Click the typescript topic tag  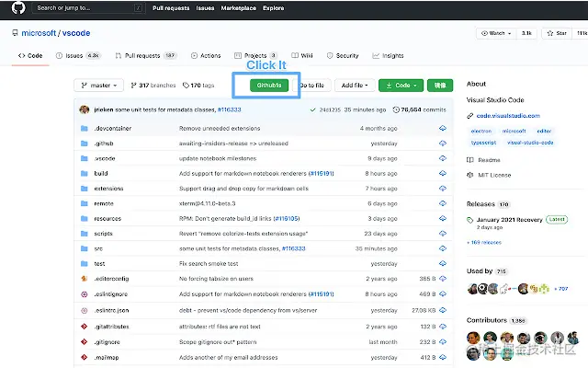(484, 143)
